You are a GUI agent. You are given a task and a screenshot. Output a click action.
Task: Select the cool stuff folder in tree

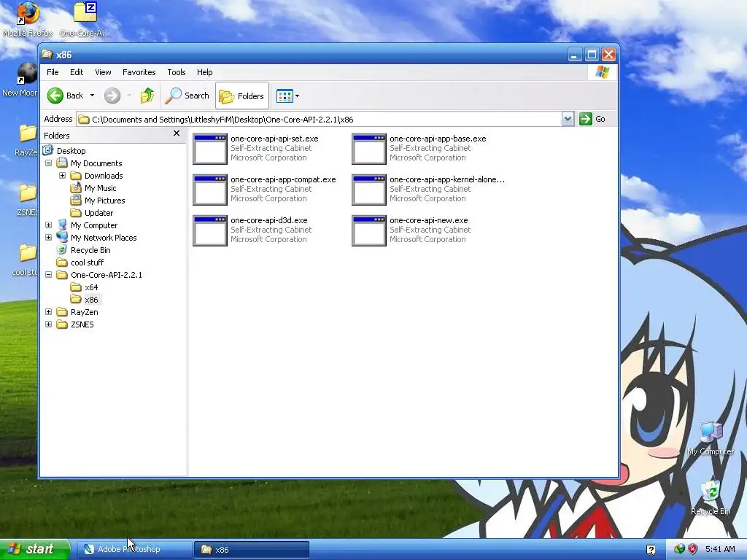click(x=80, y=262)
